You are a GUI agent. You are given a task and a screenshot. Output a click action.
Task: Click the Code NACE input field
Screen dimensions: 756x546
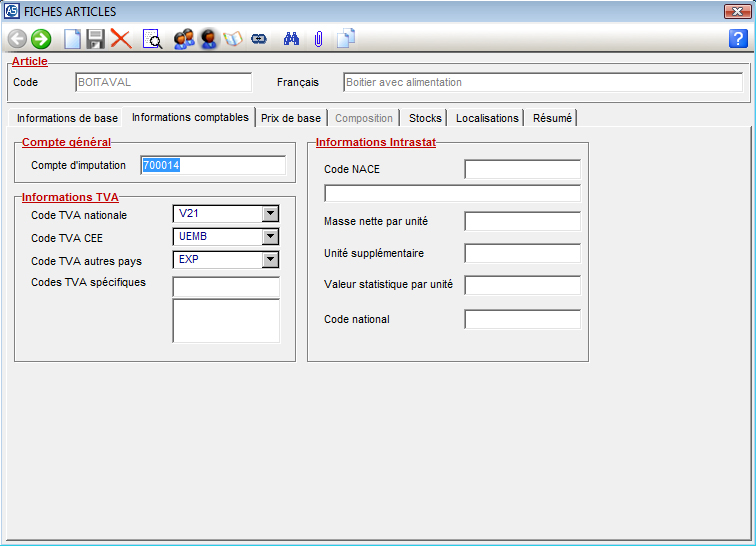(x=522, y=169)
